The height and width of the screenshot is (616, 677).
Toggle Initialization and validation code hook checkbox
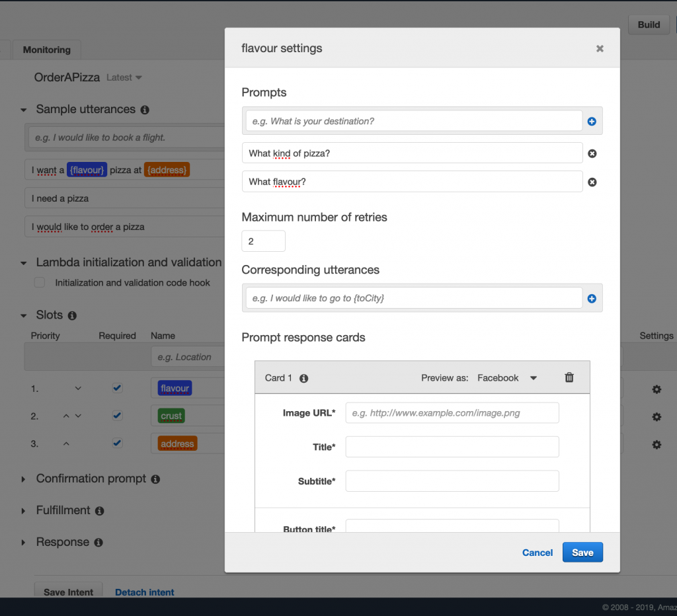40,282
